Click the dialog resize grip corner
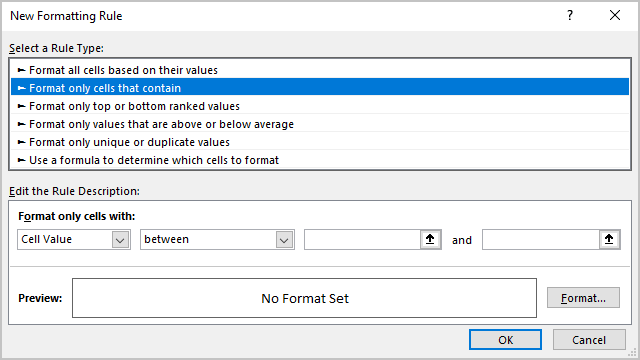Viewport: 640px width, 360px height. (633, 353)
